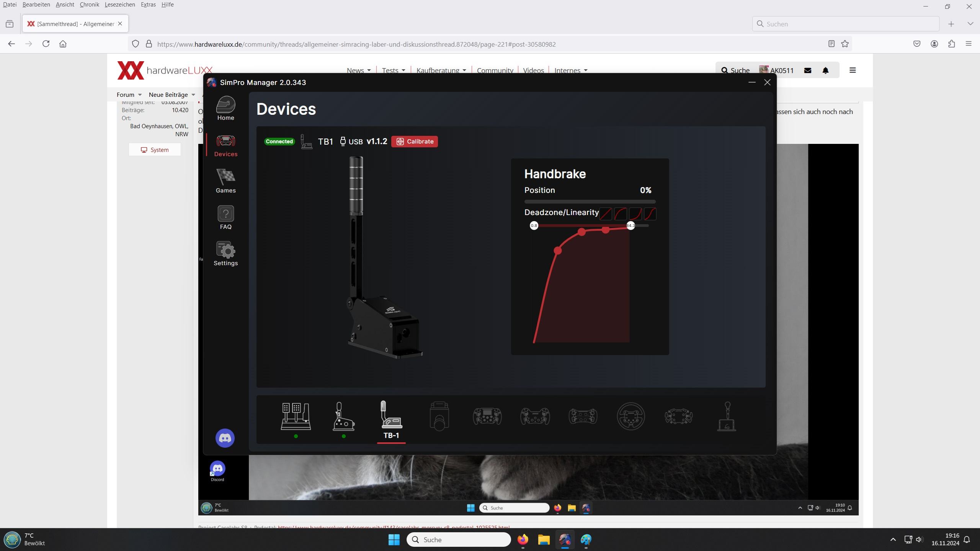Screen dimensions: 980x551
Task: Open the Extras menu
Action: [148, 5]
